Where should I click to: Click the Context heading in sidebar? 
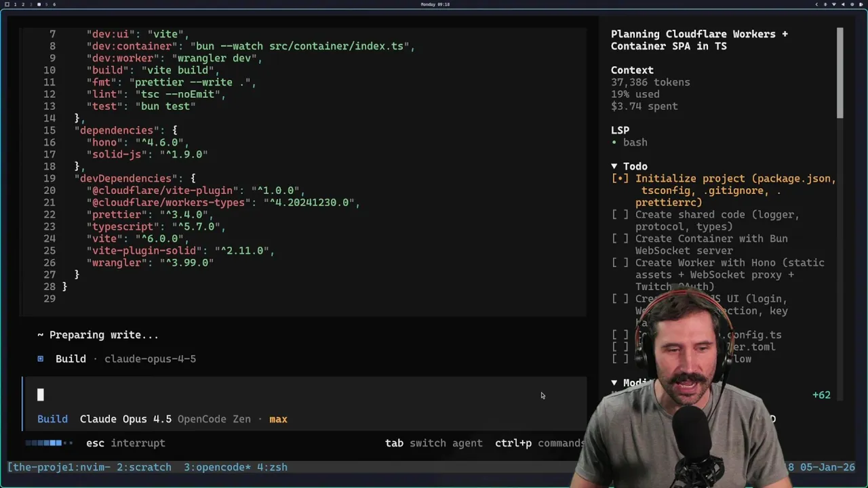click(x=632, y=70)
